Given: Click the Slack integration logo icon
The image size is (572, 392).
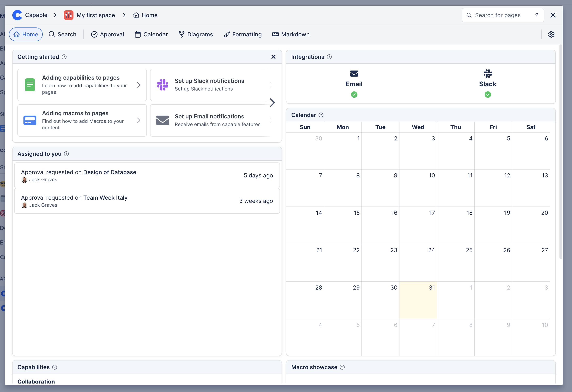Looking at the screenshot, I should coord(488,74).
